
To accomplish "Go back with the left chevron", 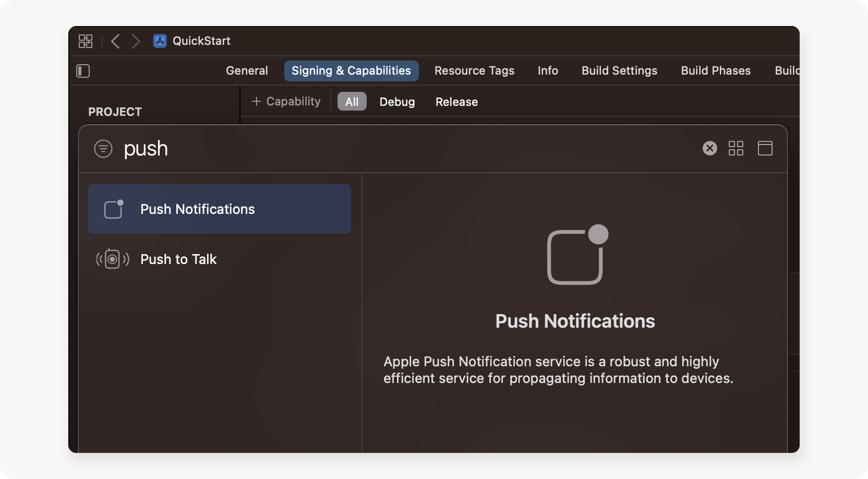I will [x=115, y=41].
